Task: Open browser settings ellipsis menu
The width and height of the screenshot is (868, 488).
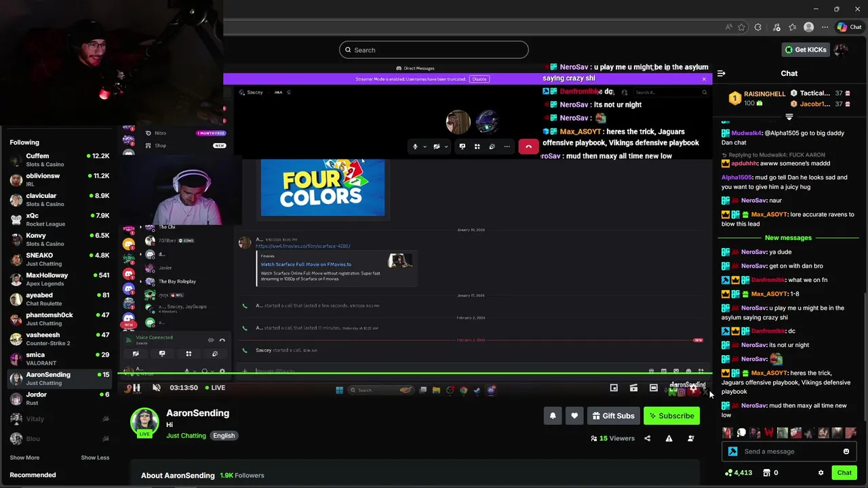Action: [825, 27]
